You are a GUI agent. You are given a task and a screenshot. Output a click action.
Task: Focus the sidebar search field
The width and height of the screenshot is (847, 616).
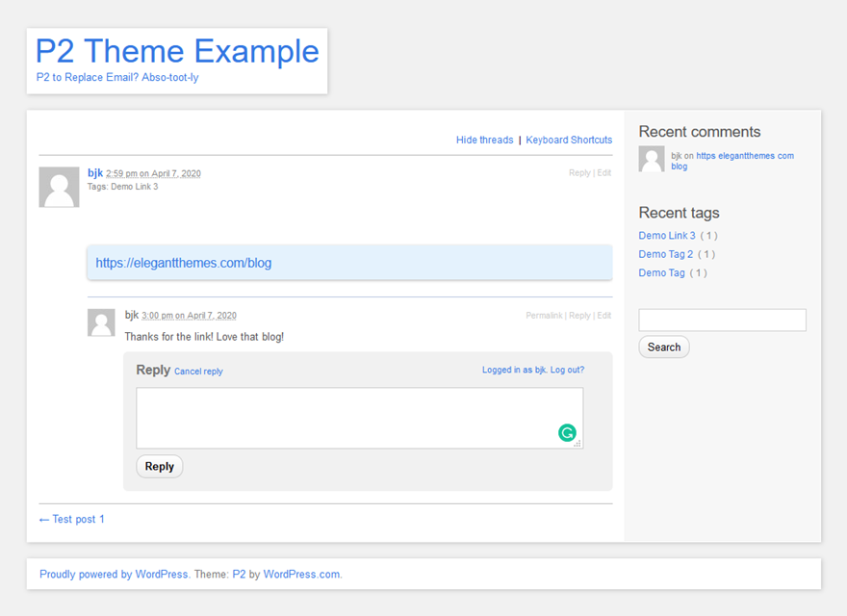722,321
